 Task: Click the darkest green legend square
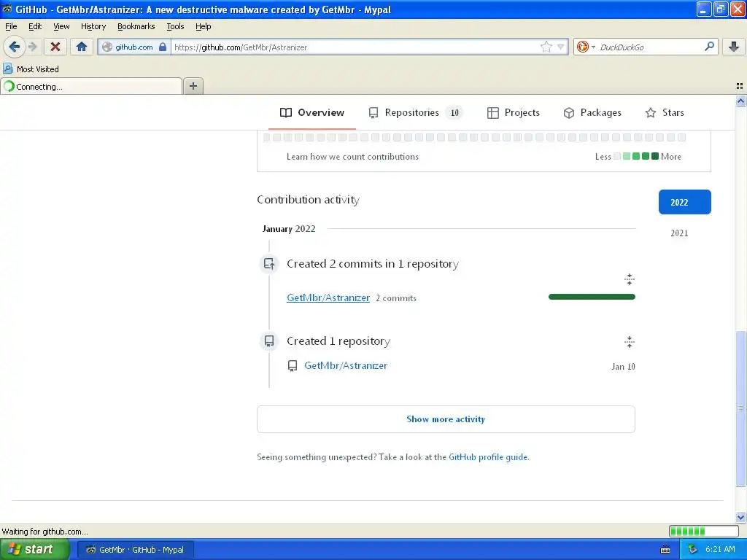tap(655, 156)
